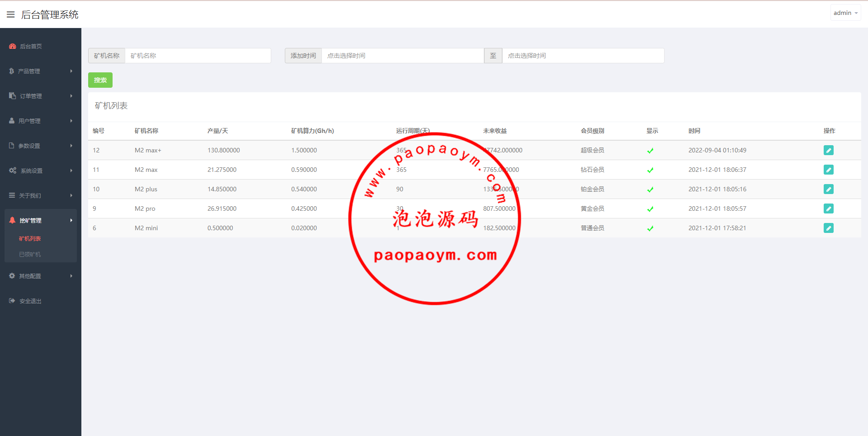Select 矿机列表 submenu item
The width and height of the screenshot is (868, 436).
pyautogui.click(x=30, y=238)
